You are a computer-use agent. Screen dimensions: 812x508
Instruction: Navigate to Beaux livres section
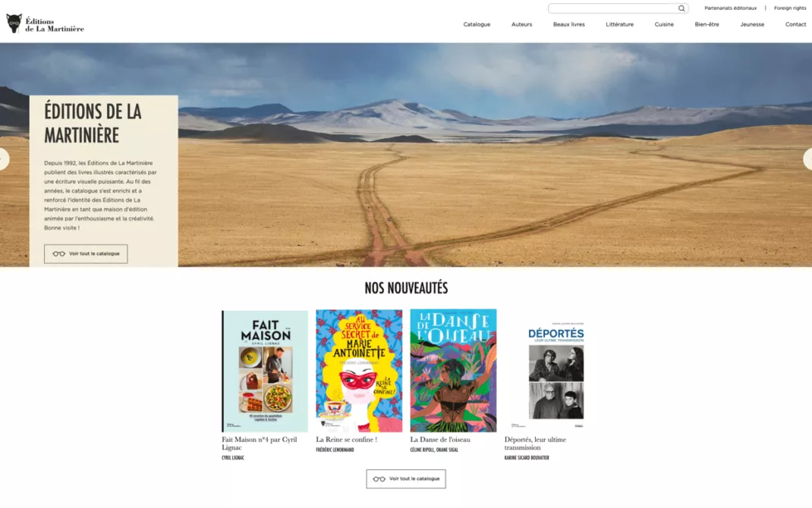point(568,24)
